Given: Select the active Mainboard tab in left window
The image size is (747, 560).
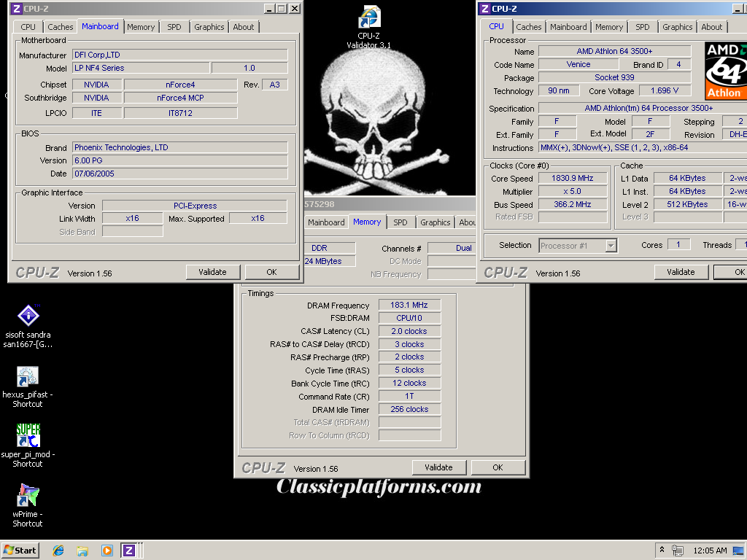Looking at the screenshot, I should pyautogui.click(x=100, y=26).
